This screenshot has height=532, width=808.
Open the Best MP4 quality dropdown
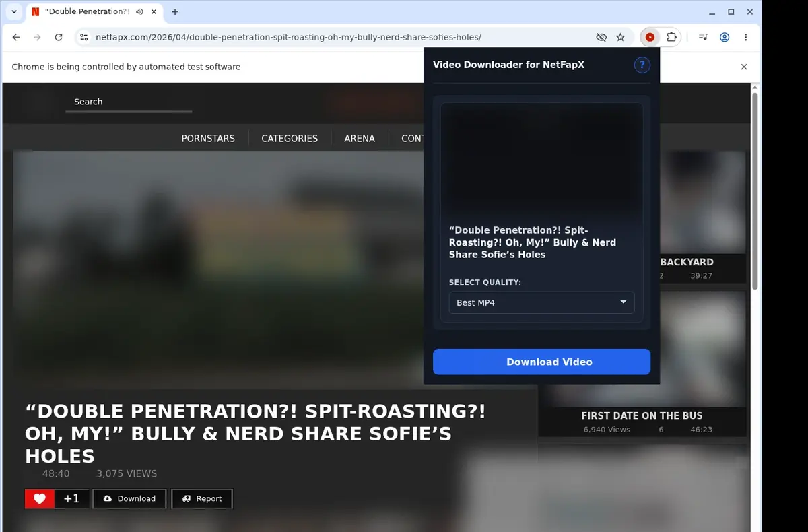coord(541,302)
